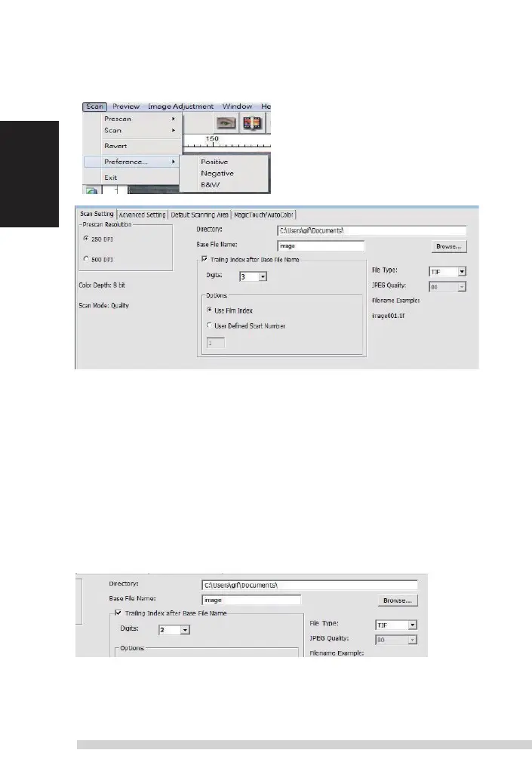Click the 'Scan Mode: Quality' text
The image size is (532, 784).
tap(104, 305)
